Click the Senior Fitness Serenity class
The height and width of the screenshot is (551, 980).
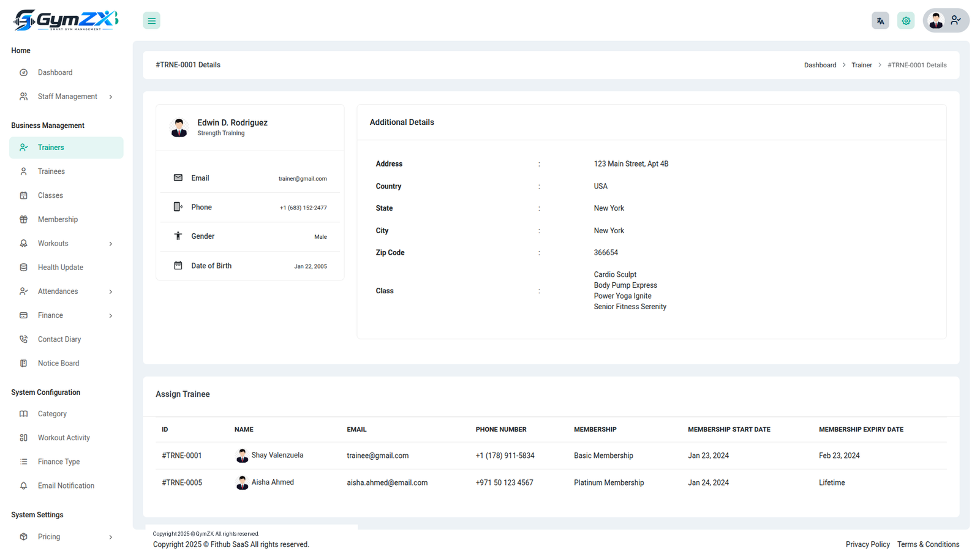[630, 307]
